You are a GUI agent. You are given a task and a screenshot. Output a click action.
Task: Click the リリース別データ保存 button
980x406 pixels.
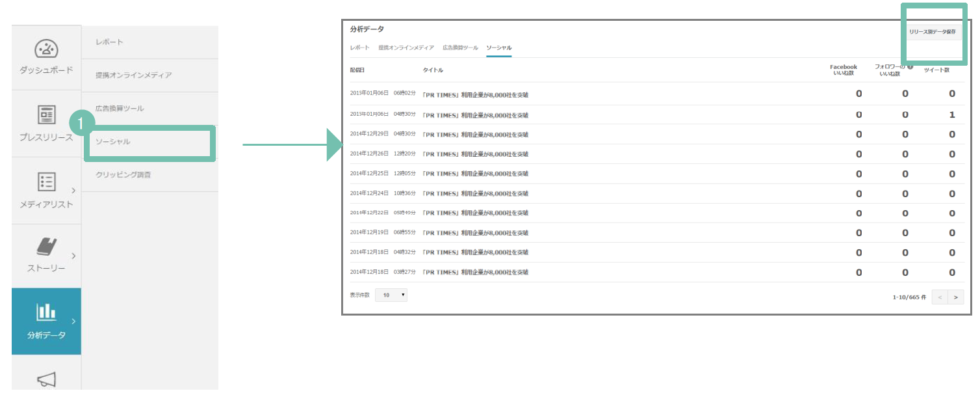932,32
